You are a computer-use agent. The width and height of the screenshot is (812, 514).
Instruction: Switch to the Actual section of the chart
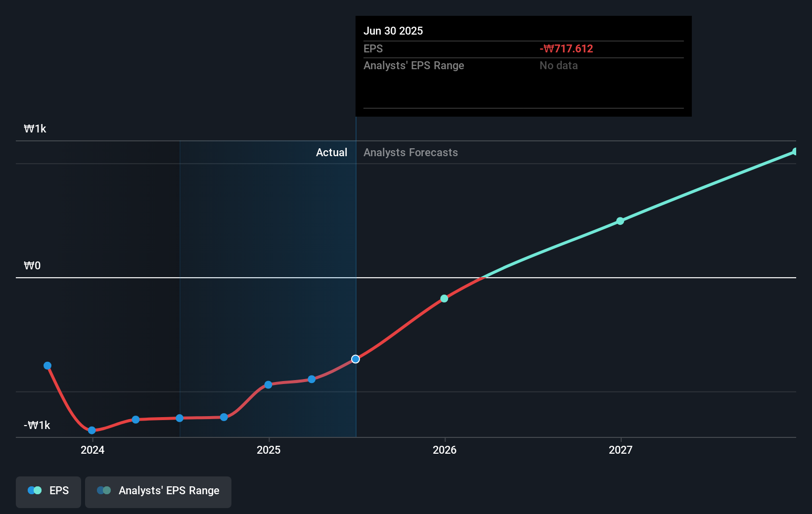point(331,152)
